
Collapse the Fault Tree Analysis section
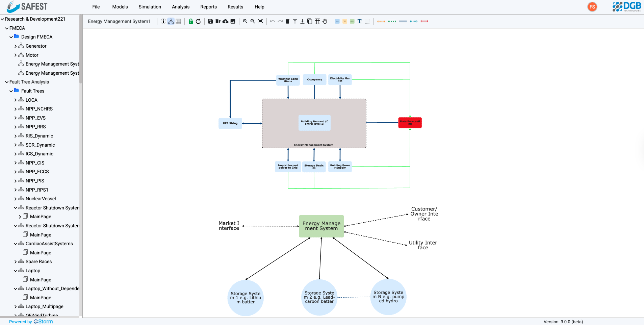pos(6,82)
